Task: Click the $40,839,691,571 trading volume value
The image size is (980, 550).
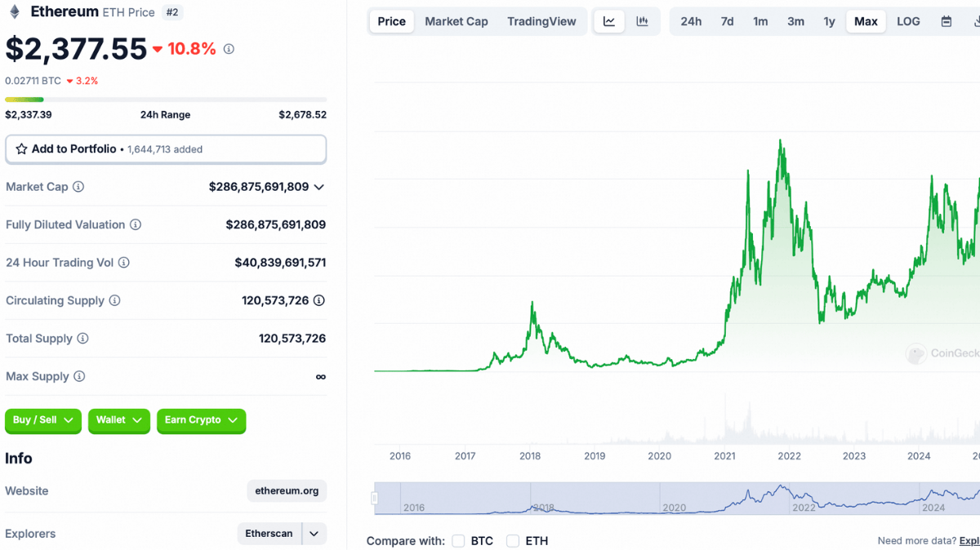Action: (280, 263)
